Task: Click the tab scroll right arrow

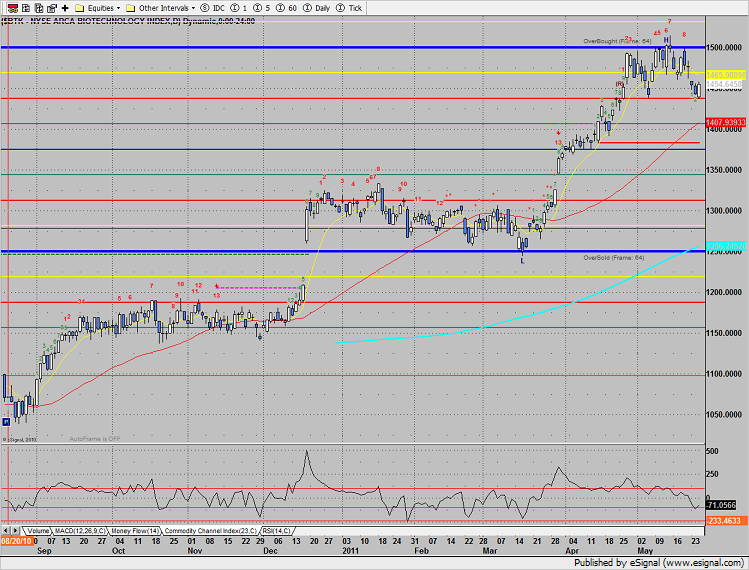Action: click(16, 531)
